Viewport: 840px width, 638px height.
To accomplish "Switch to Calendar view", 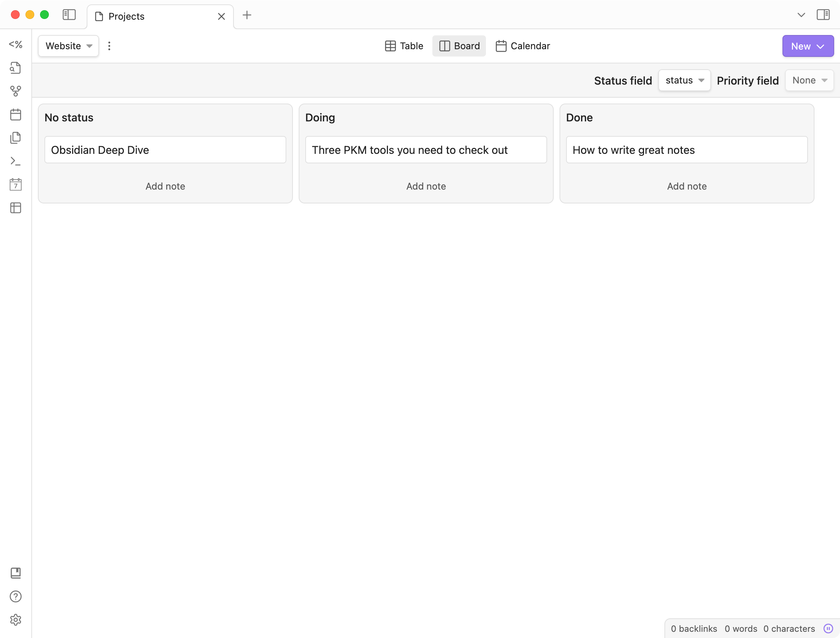I will click(522, 46).
